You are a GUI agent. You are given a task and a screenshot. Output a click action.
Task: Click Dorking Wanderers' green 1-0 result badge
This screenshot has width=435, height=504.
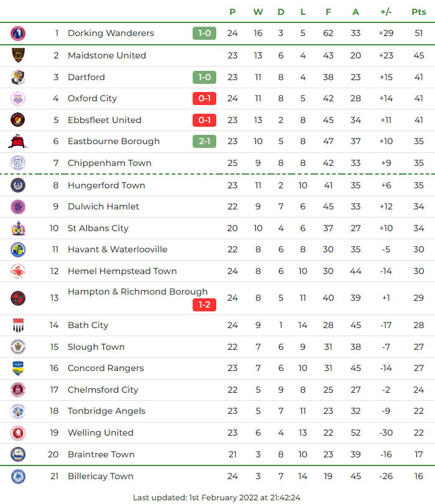click(204, 34)
